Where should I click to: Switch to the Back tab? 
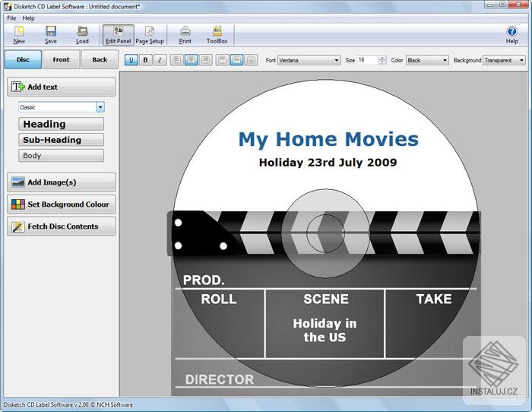pyautogui.click(x=100, y=60)
